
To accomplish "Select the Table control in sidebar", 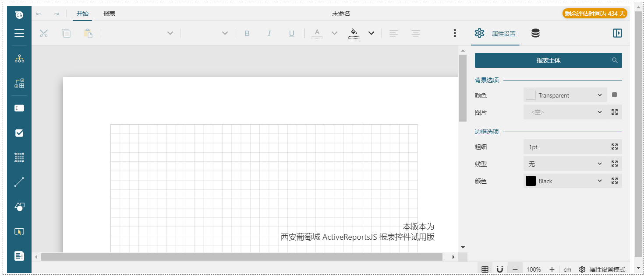I will [x=19, y=157].
